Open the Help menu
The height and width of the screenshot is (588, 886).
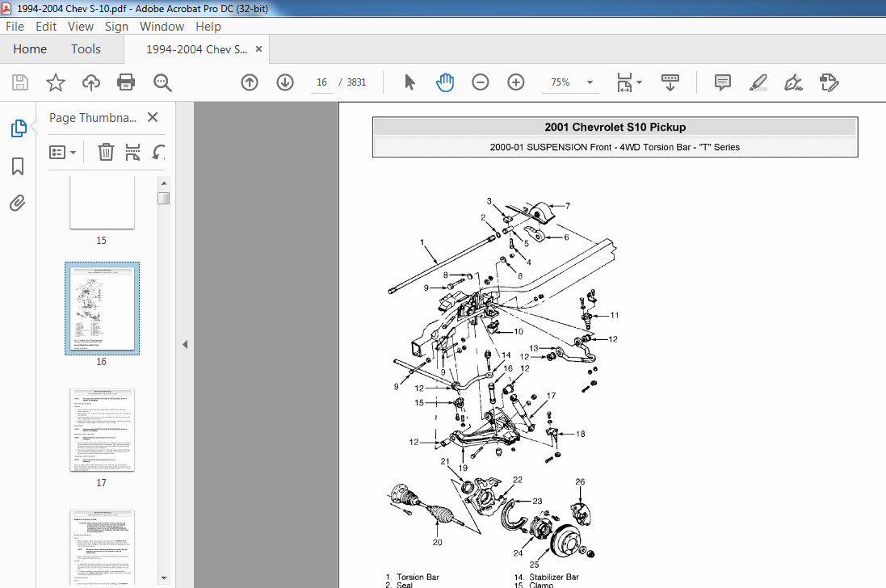208,27
